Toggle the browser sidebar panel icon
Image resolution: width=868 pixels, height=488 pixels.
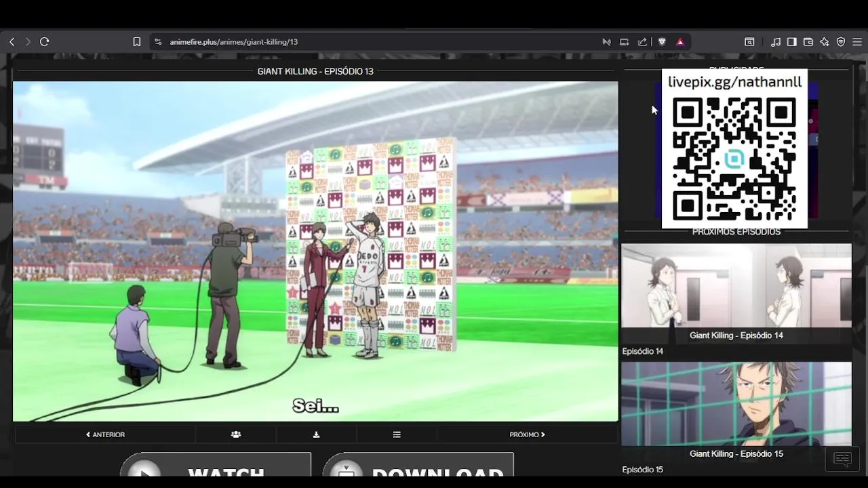[792, 42]
